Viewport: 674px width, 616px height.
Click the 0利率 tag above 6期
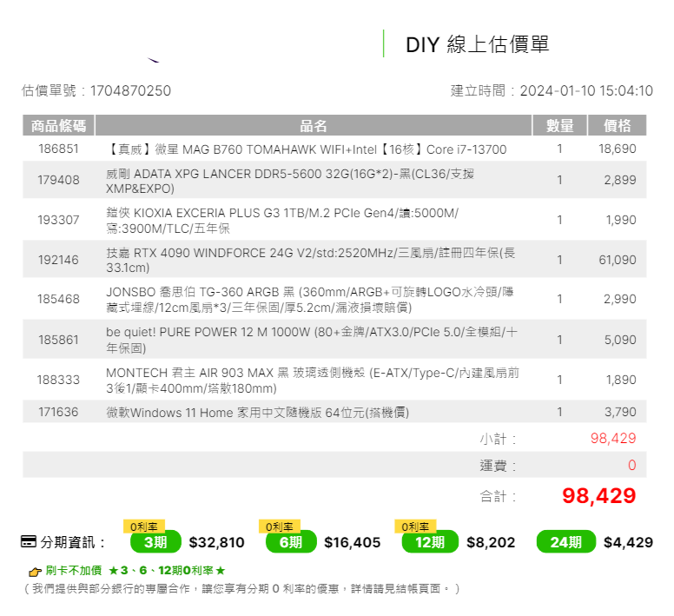click(280, 527)
